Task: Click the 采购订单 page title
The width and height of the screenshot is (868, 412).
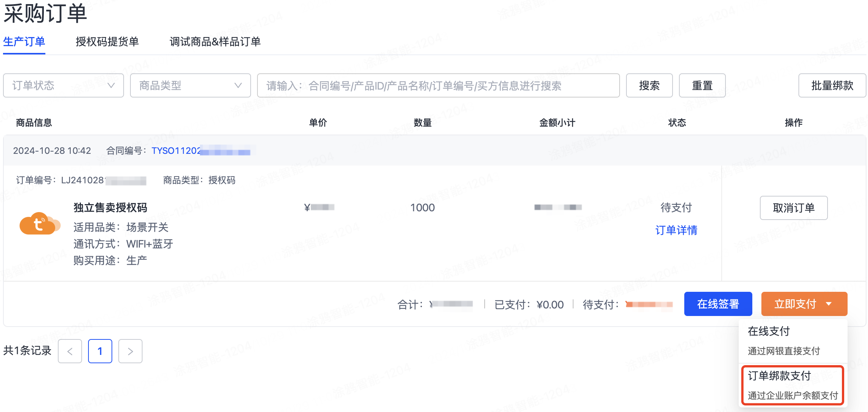Action: [x=45, y=14]
